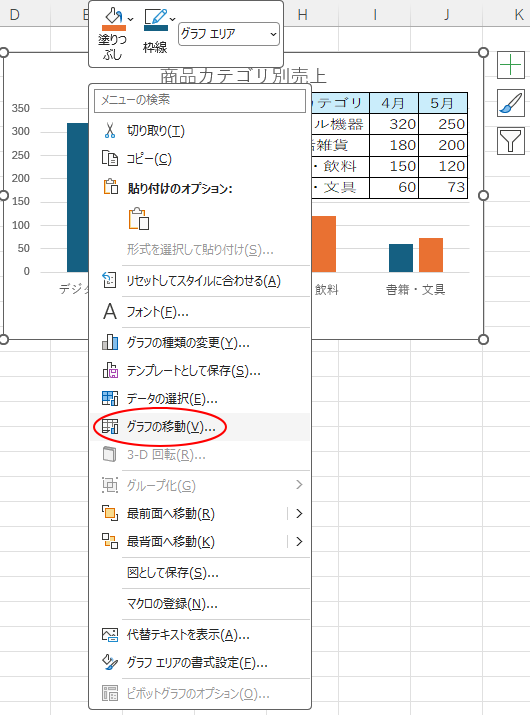530x715 pixels.
Task: Select 図として保存(S)... menu item
Action: click(x=200, y=573)
